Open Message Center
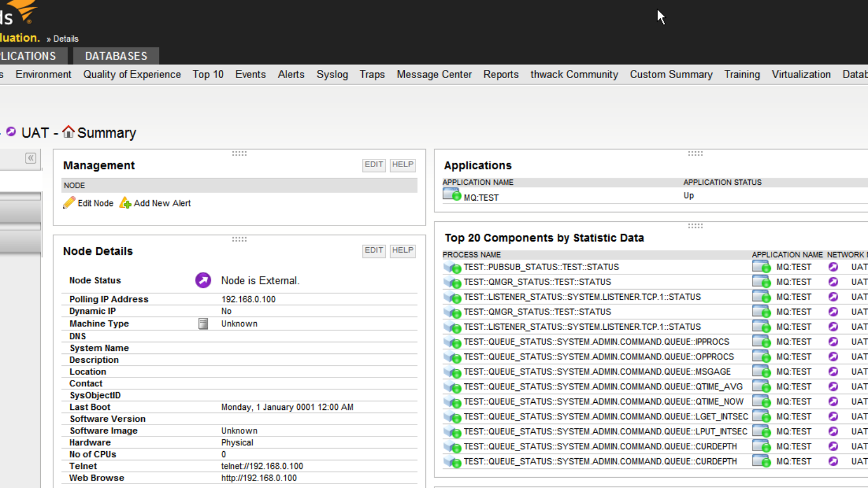Image resolution: width=868 pixels, height=488 pixels. (x=434, y=74)
